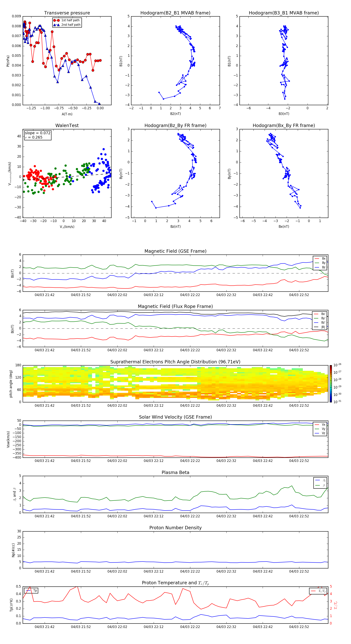Click "04/03 22:52" tick under Plasma Beta plot

point(299,516)
